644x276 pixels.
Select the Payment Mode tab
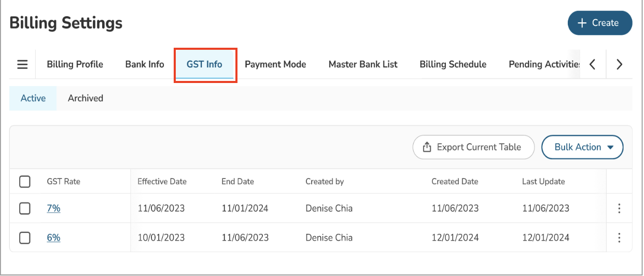[275, 64]
